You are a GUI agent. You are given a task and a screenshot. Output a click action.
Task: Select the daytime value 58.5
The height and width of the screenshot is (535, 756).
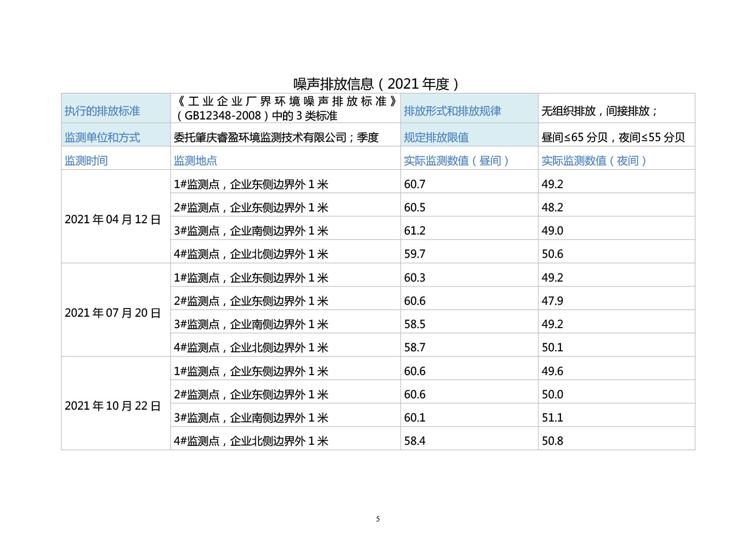[x=469, y=322]
